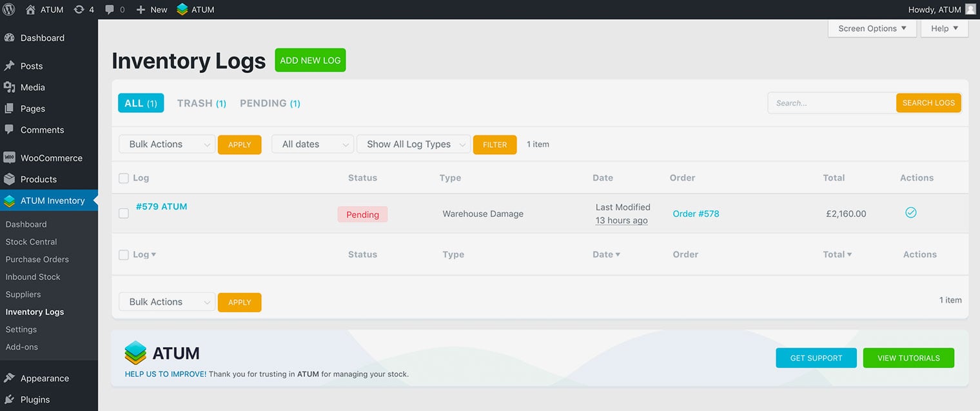Click the Howdy, ATUM account text
This screenshot has width=980, height=411.
coord(935,10)
